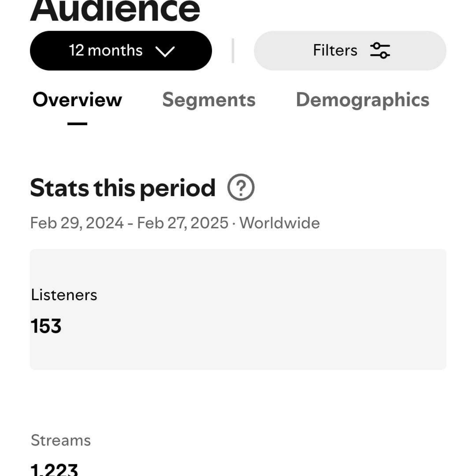Select the Listeners stat card
Screen dimensions: 476x476
pos(238,309)
